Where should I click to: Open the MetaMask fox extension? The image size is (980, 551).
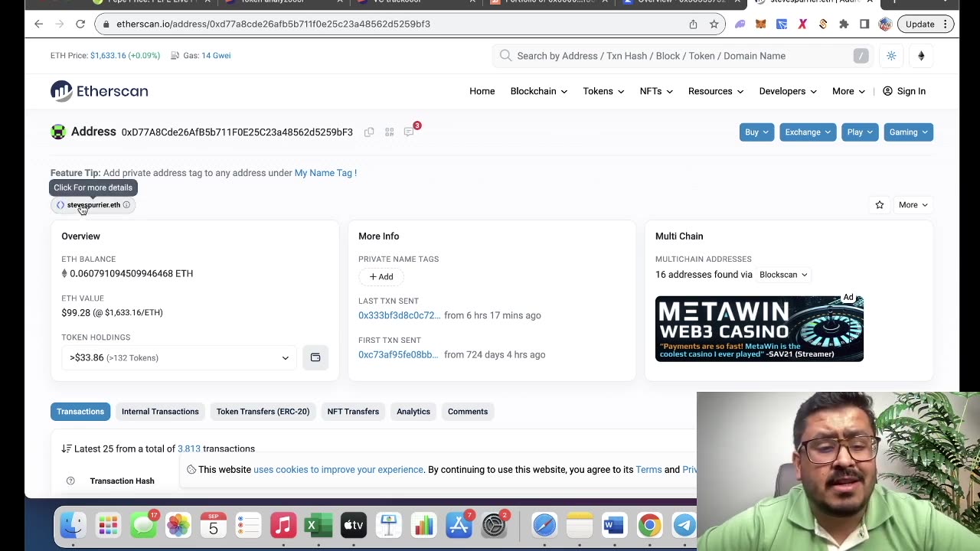tap(760, 24)
